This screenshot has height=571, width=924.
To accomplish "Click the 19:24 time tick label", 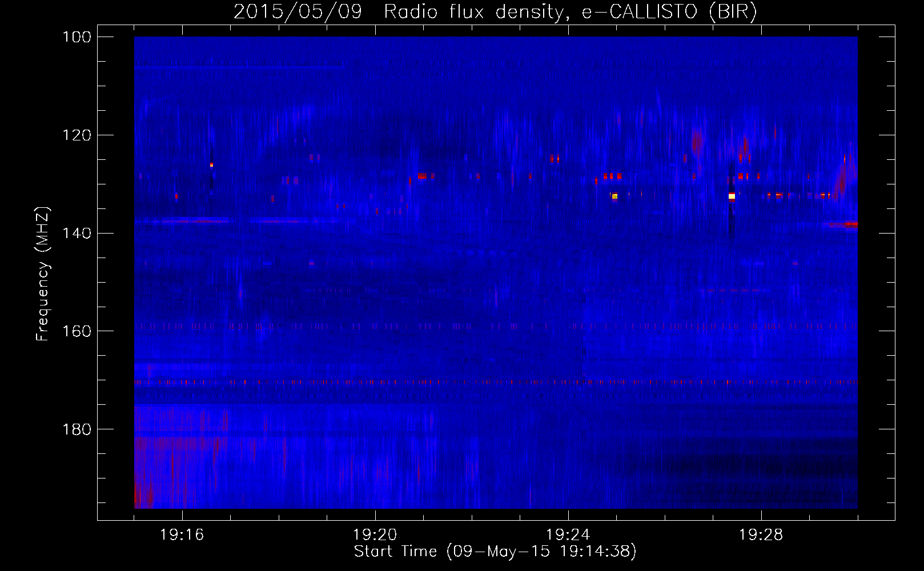I will pos(568,535).
